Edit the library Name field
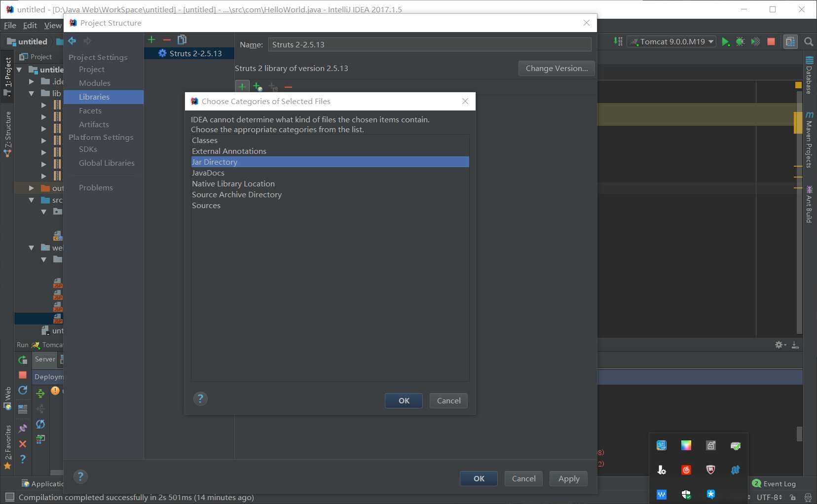 point(430,44)
